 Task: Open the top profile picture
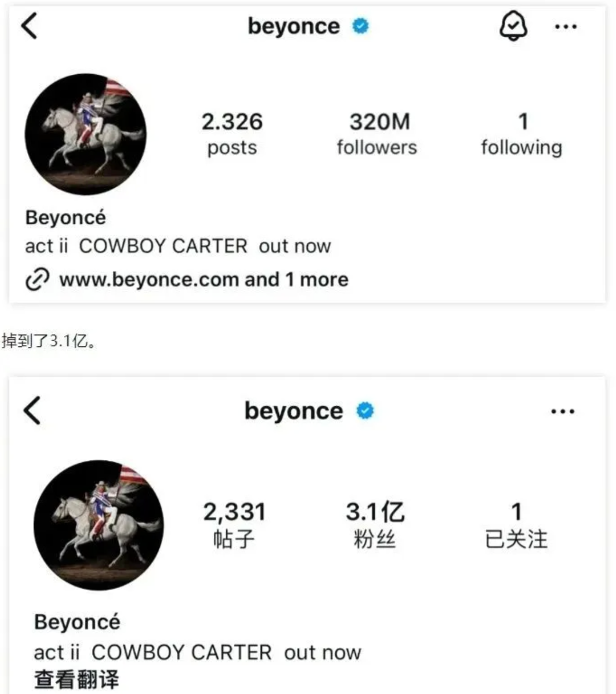click(x=86, y=135)
